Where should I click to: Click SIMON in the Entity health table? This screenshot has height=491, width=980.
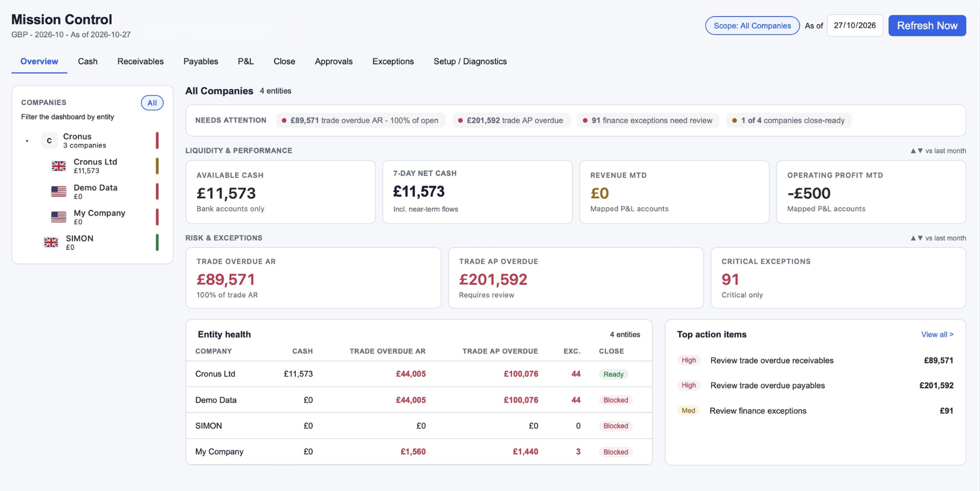click(208, 426)
